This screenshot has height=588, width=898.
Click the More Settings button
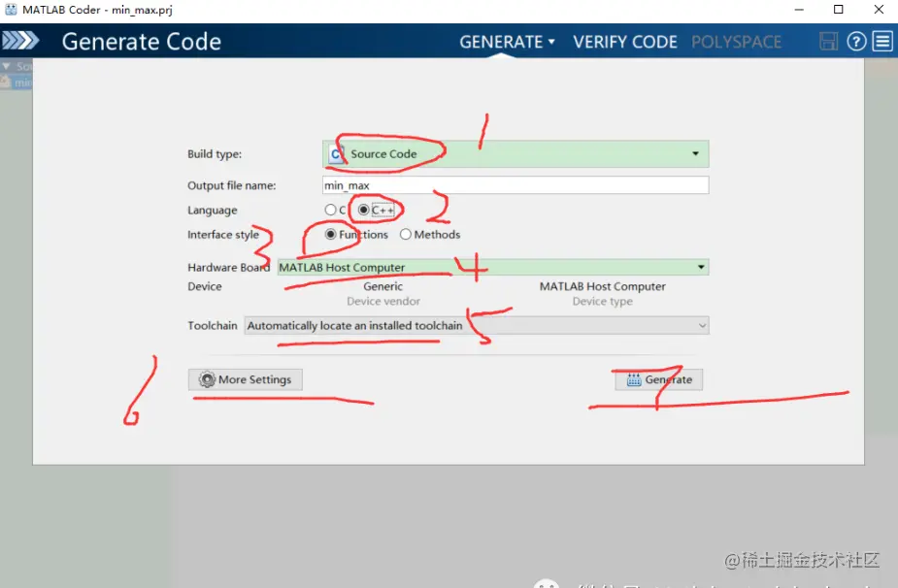[x=245, y=379]
